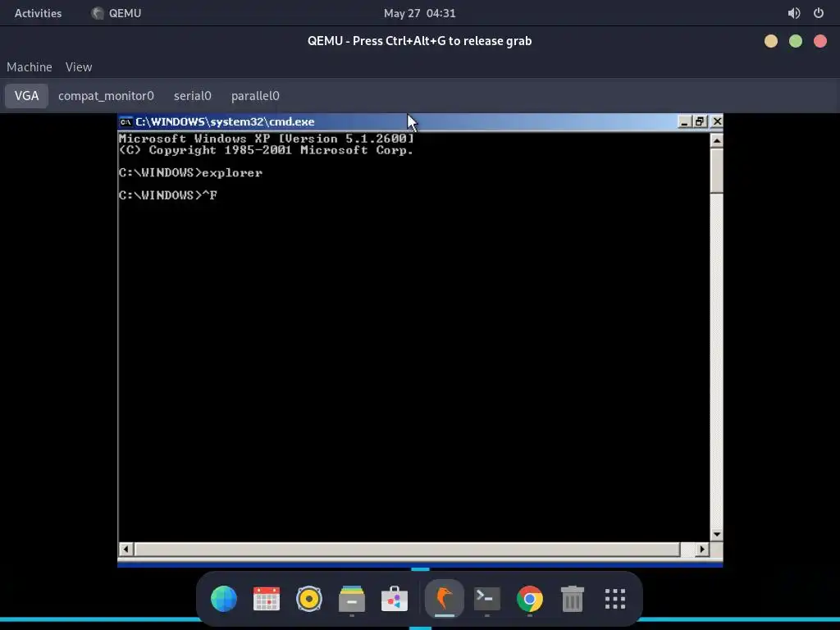Show the applications grid in dock
This screenshot has width=840, height=630.
pyautogui.click(x=615, y=598)
